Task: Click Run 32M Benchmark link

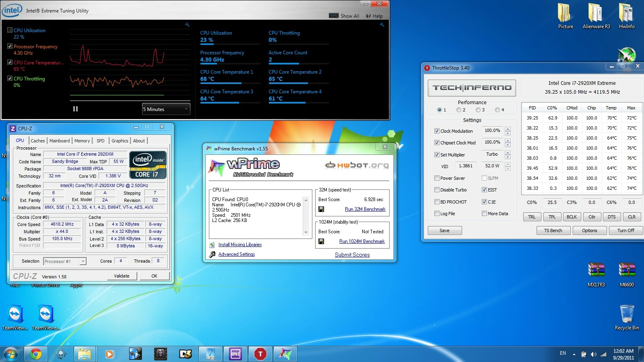Action: [365, 209]
